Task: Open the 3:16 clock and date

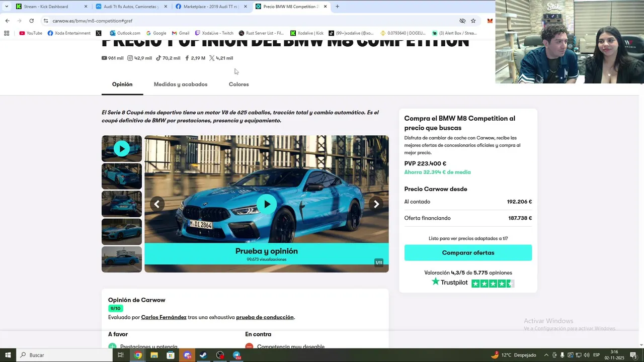Action: click(614, 355)
